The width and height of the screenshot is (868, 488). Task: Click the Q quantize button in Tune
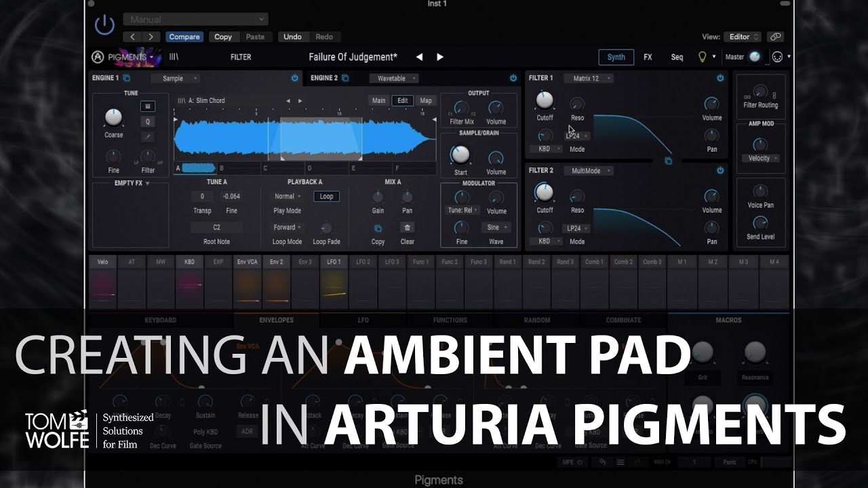(x=147, y=122)
